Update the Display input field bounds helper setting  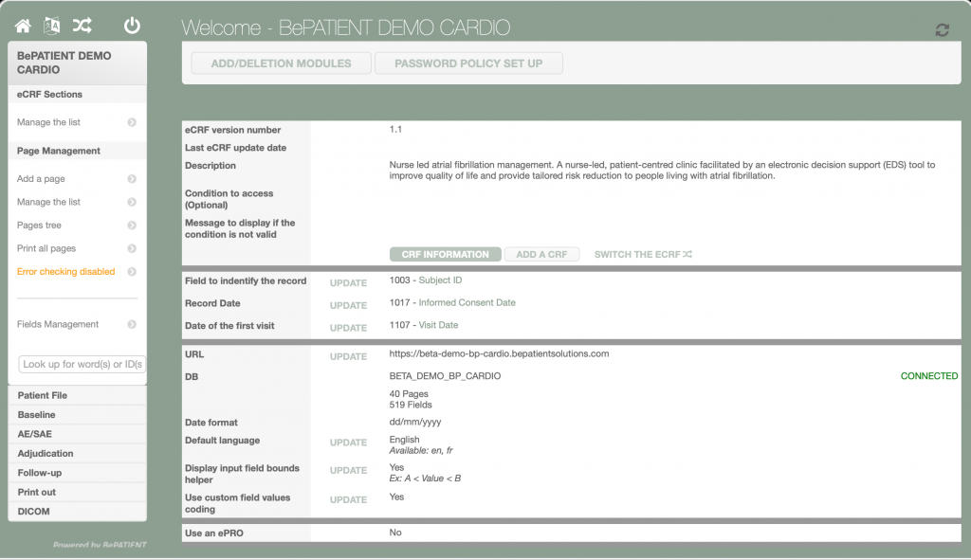tap(348, 471)
